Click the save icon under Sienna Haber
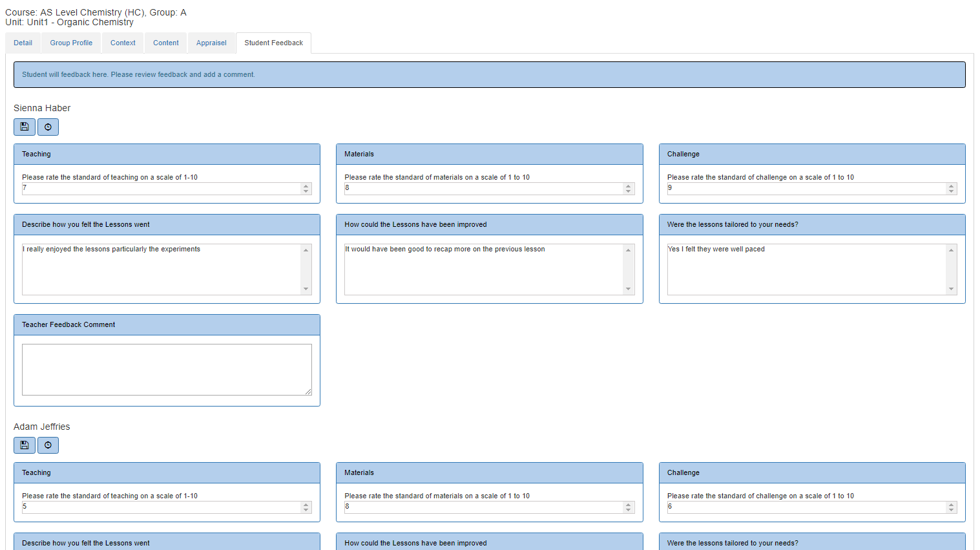The height and width of the screenshot is (550, 980). 25,127
